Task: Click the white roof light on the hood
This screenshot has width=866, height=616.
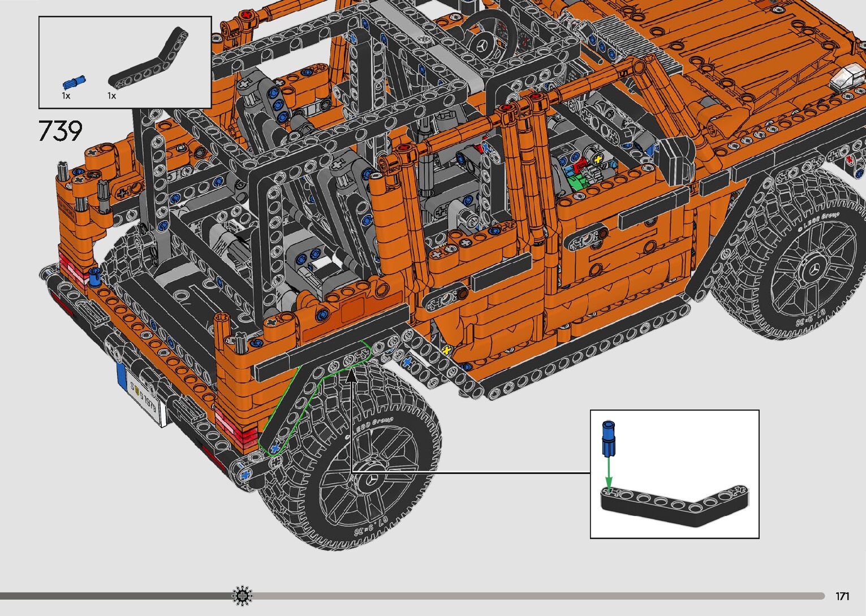Action: pyautogui.click(x=847, y=77)
